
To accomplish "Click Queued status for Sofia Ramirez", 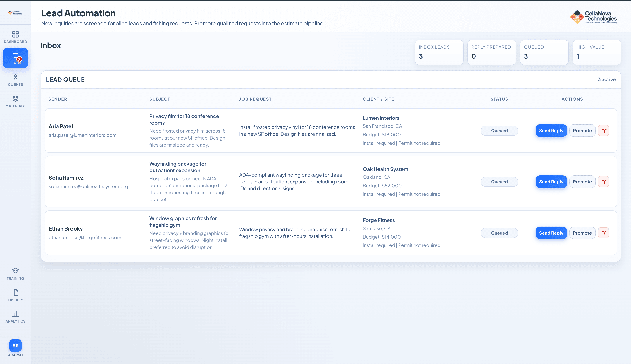I will (x=499, y=182).
